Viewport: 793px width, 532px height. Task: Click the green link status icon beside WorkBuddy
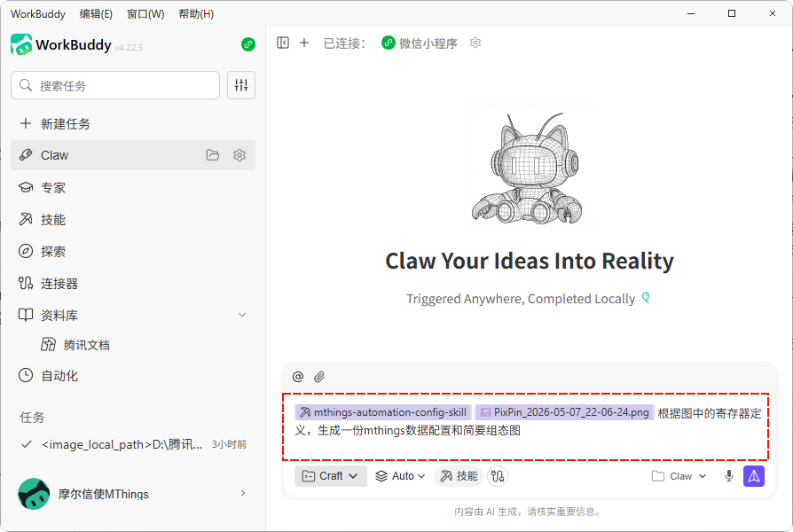(x=248, y=44)
